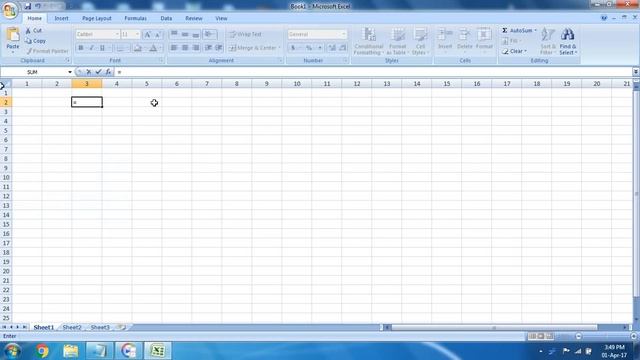This screenshot has height=360, width=640.
Task: Toggle Italic formatting
Action: pyautogui.click(x=91, y=48)
